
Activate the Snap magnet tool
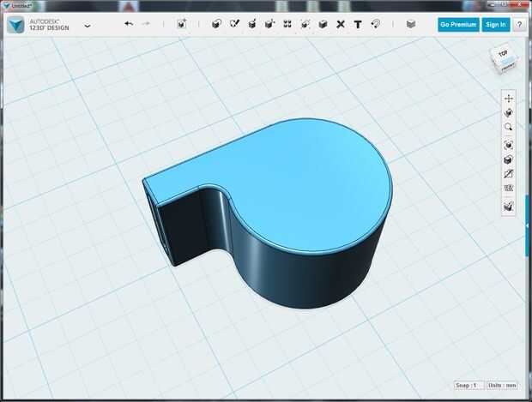pos(376,24)
